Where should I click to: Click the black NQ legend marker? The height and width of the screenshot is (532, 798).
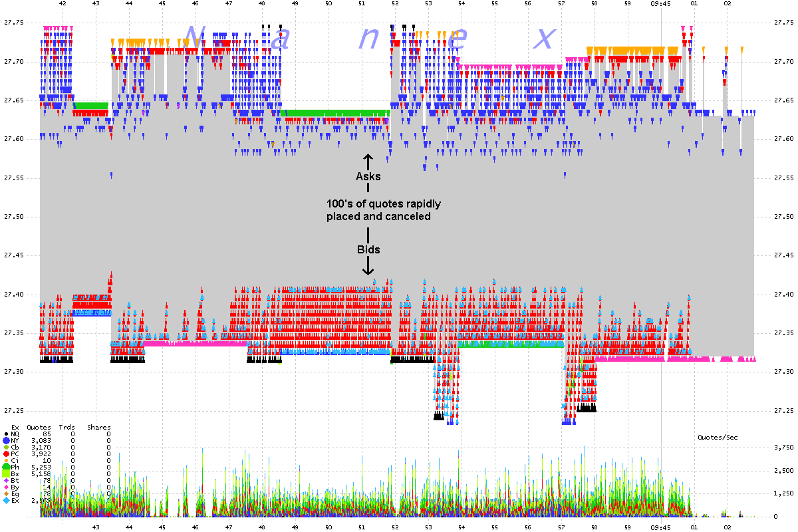5,434
